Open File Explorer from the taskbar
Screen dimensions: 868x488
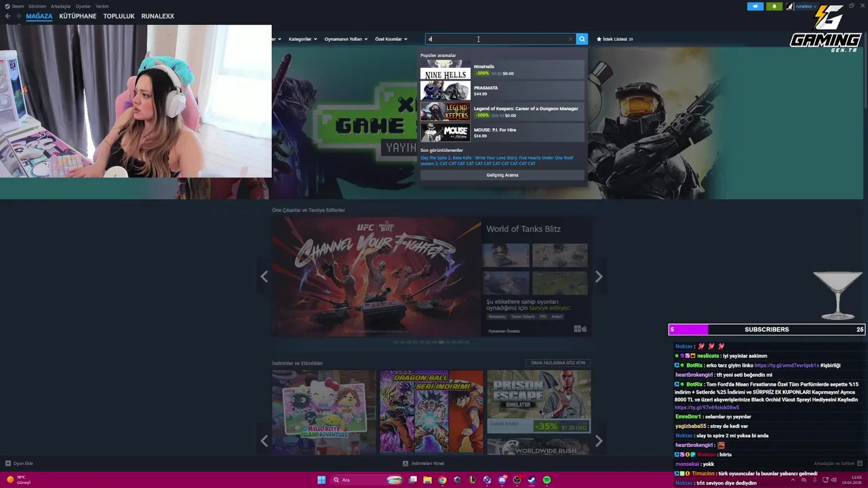click(x=427, y=480)
